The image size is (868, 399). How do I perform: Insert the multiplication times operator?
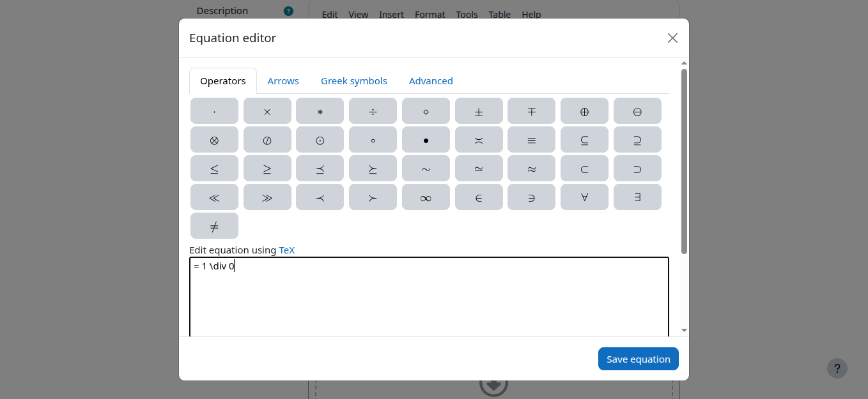click(267, 111)
